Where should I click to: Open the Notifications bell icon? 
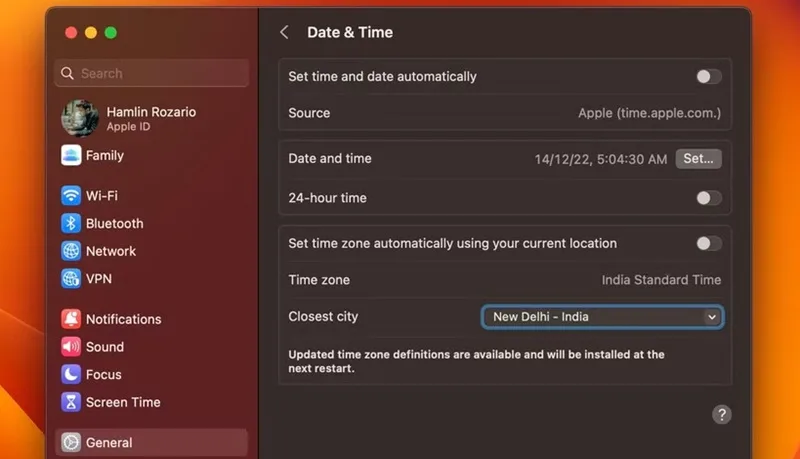[x=71, y=319]
